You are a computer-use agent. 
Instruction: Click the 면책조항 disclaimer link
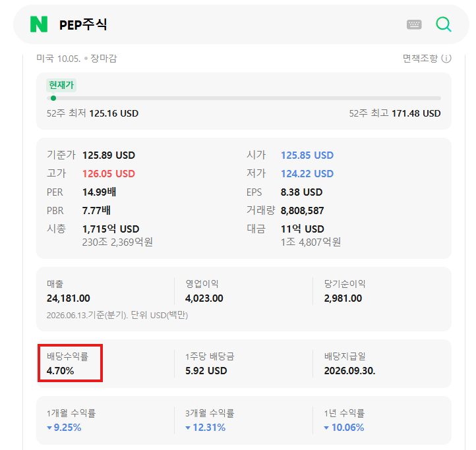pyautogui.click(x=420, y=58)
